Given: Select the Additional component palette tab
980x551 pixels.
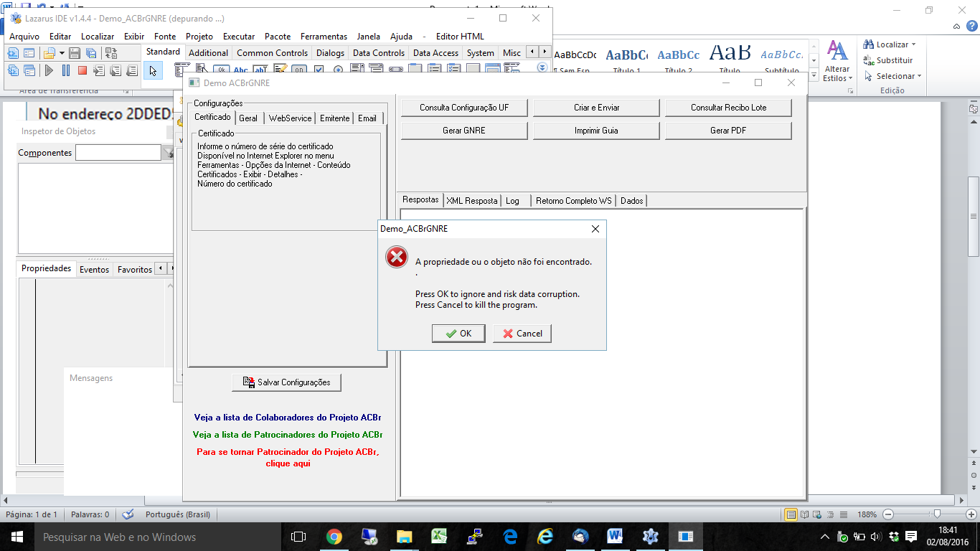Looking at the screenshot, I should pyautogui.click(x=209, y=52).
